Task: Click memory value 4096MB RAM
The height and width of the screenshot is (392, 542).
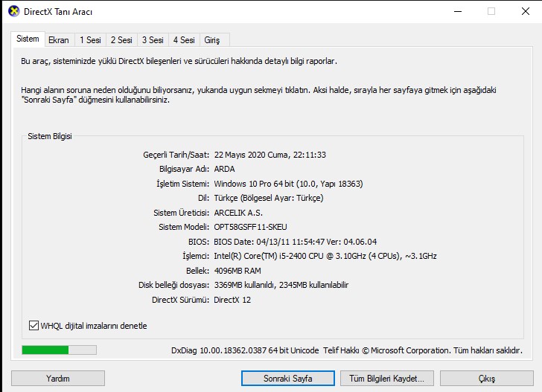Action: coord(237,271)
